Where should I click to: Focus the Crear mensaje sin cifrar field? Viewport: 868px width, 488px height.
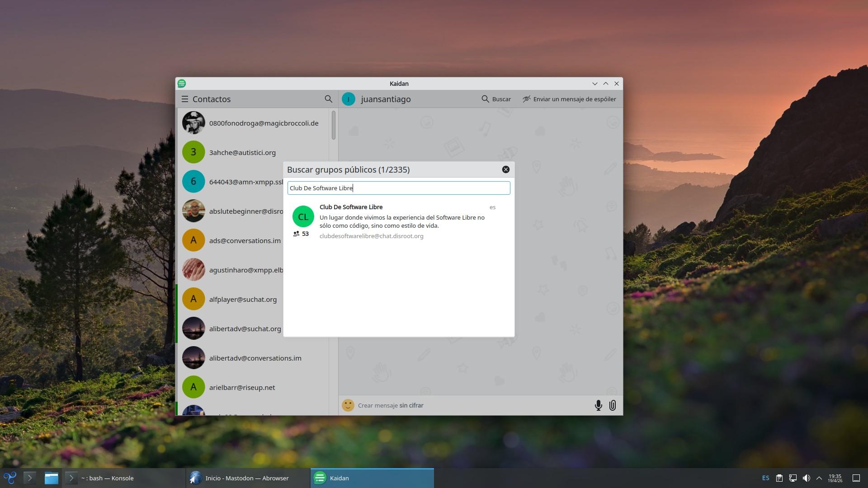[472, 405]
